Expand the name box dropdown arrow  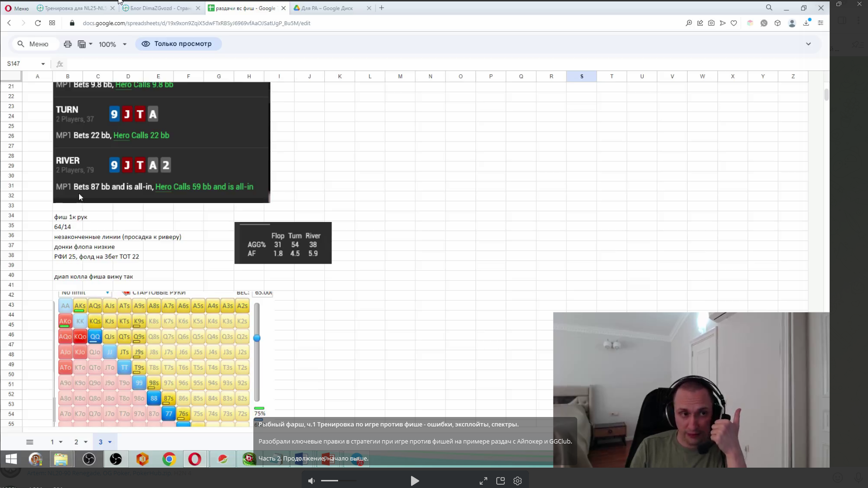coord(43,64)
